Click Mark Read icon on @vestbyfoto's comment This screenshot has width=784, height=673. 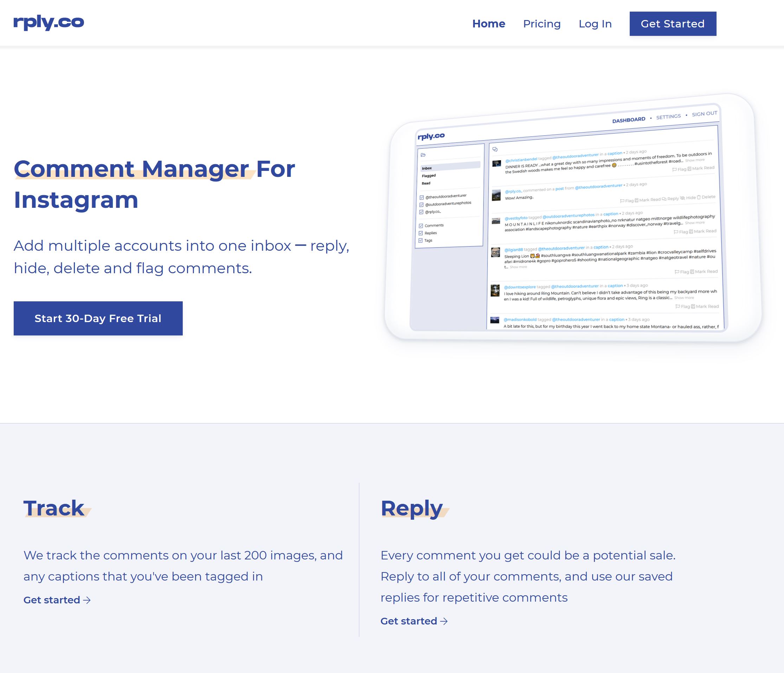click(x=691, y=232)
